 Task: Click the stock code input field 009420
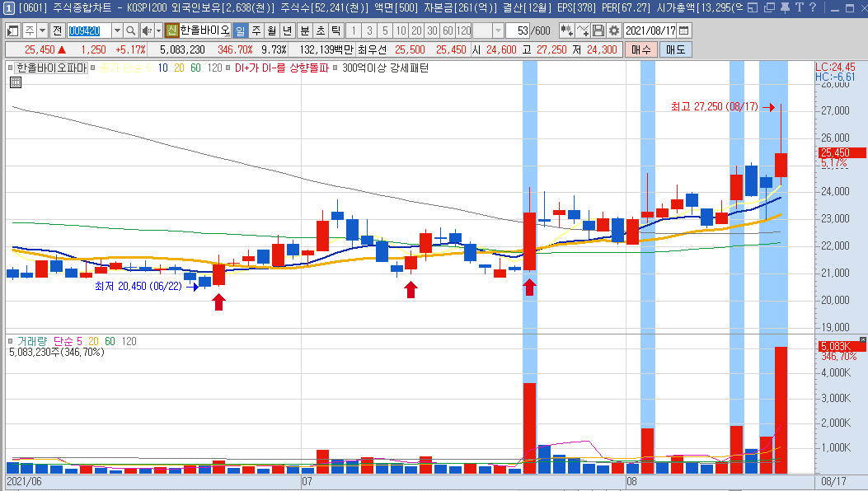click(88, 30)
